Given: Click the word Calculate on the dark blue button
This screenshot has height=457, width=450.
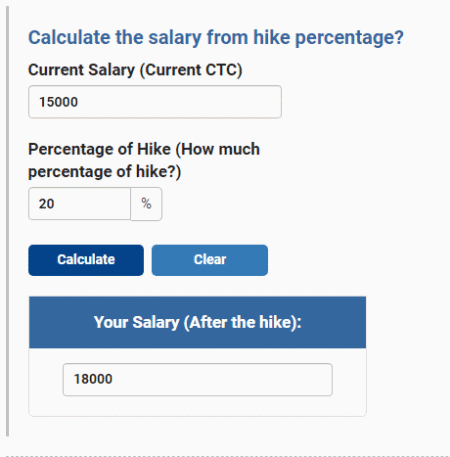Looking at the screenshot, I should pos(86,259).
